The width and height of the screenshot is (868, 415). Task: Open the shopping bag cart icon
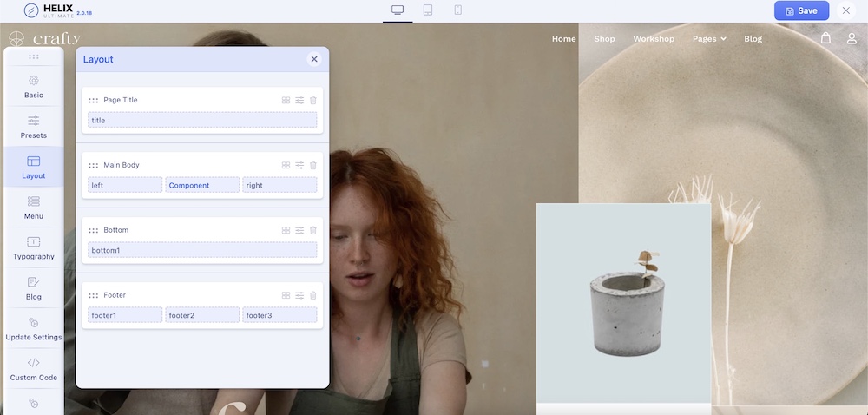pyautogui.click(x=825, y=38)
